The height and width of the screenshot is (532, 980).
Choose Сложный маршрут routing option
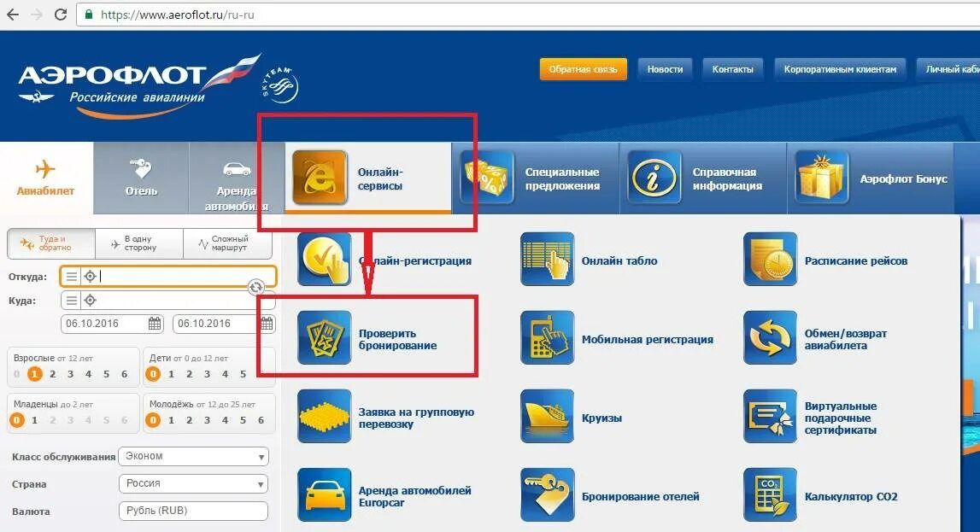click(x=224, y=243)
